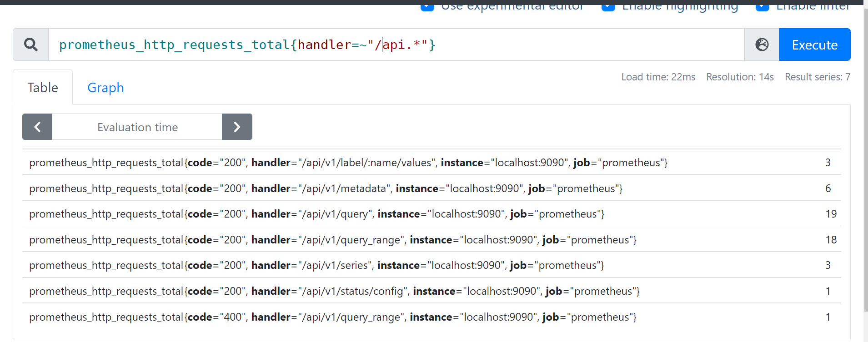Click the code 400 query_range series row

[x=332, y=317]
